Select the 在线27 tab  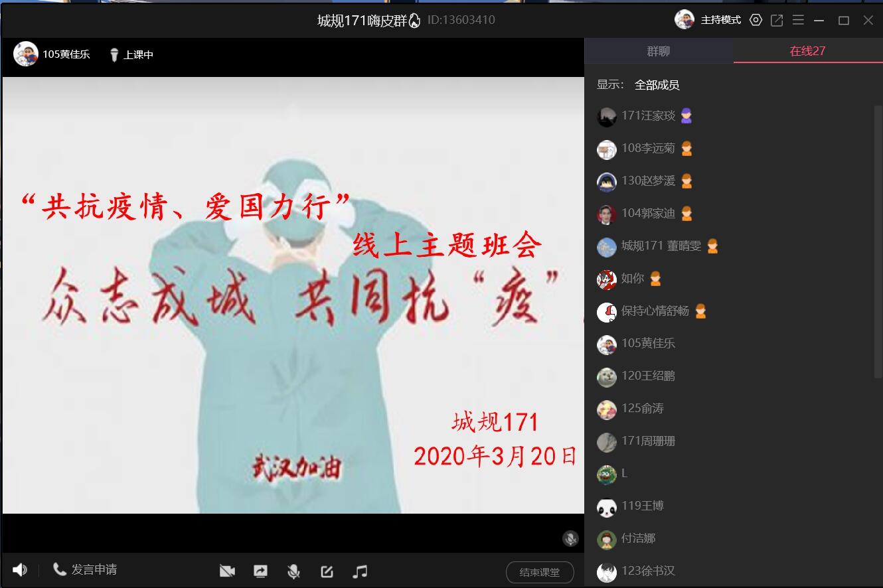pyautogui.click(x=807, y=51)
